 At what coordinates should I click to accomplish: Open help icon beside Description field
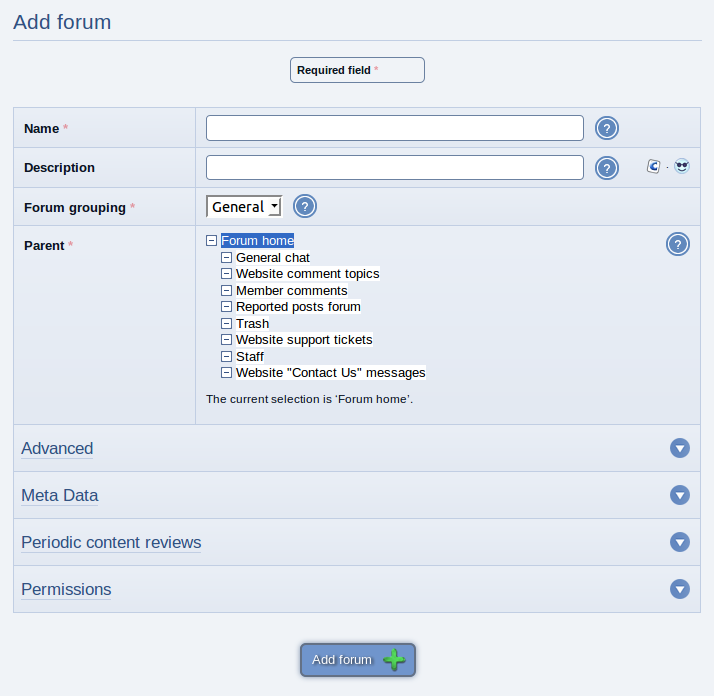coord(607,168)
